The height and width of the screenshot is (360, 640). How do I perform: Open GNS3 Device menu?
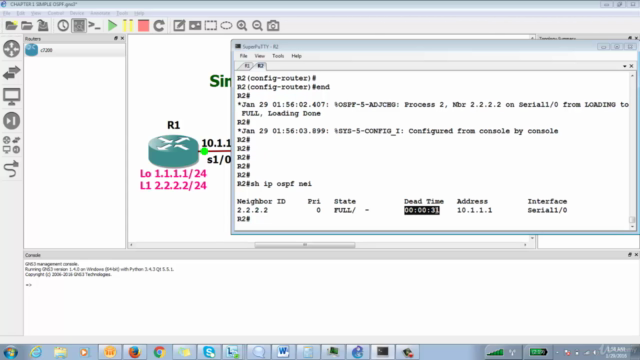click(x=77, y=13)
